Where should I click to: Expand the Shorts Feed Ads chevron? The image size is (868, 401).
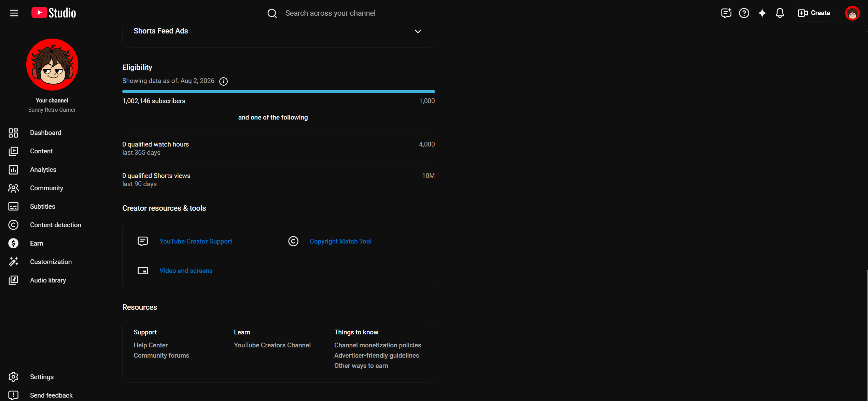tap(418, 31)
